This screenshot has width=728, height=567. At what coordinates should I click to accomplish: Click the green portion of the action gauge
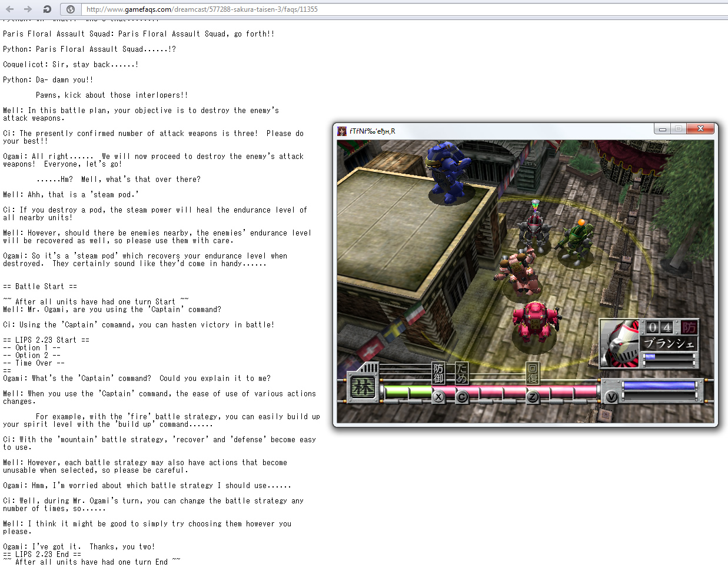(x=408, y=391)
